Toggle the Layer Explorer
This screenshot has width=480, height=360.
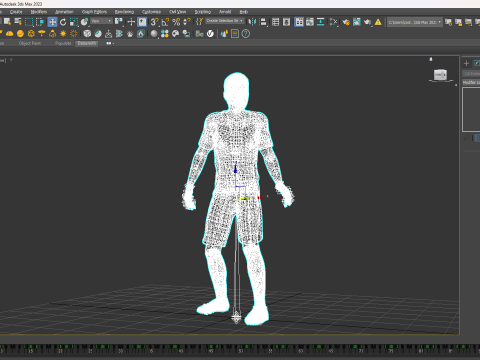(286, 22)
